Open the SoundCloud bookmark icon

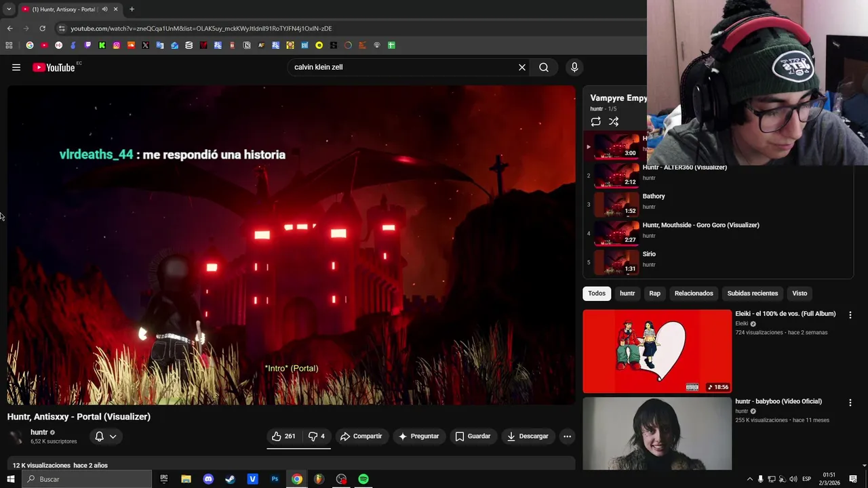click(131, 45)
